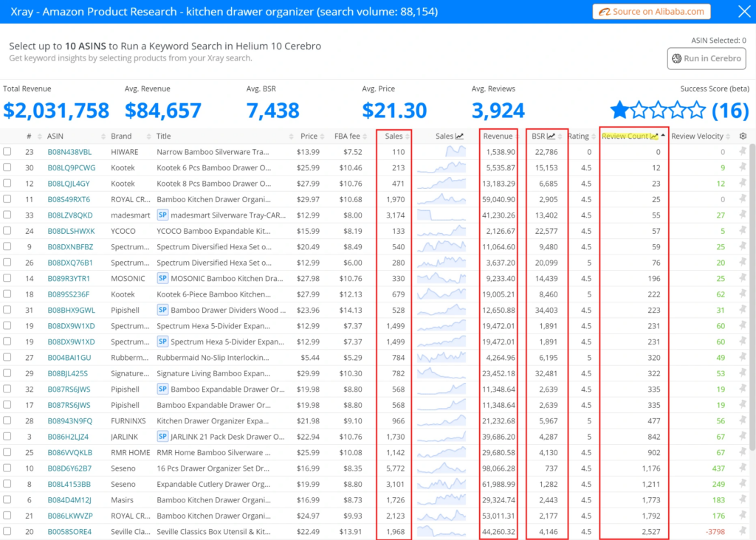Image resolution: width=756 pixels, height=540 pixels.
Task: Pin the FURNINXS B08943N9FQ row
Action: 743,420
